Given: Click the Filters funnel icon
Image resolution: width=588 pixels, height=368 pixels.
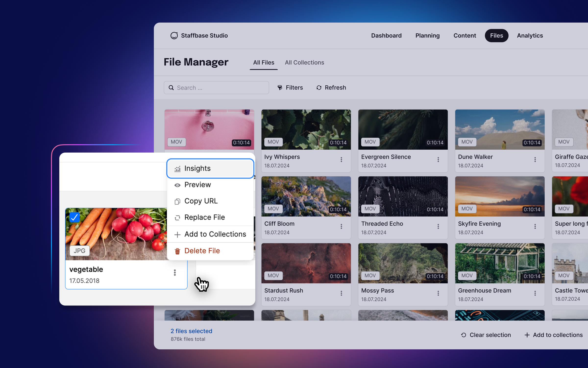Looking at the screenshot, I should point(280,88).
